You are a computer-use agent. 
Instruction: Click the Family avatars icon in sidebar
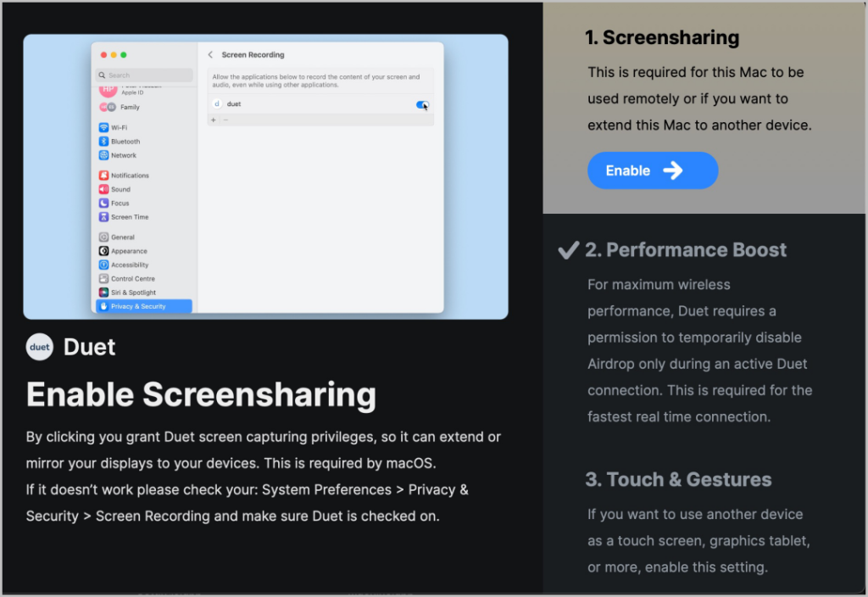(108, 107)
